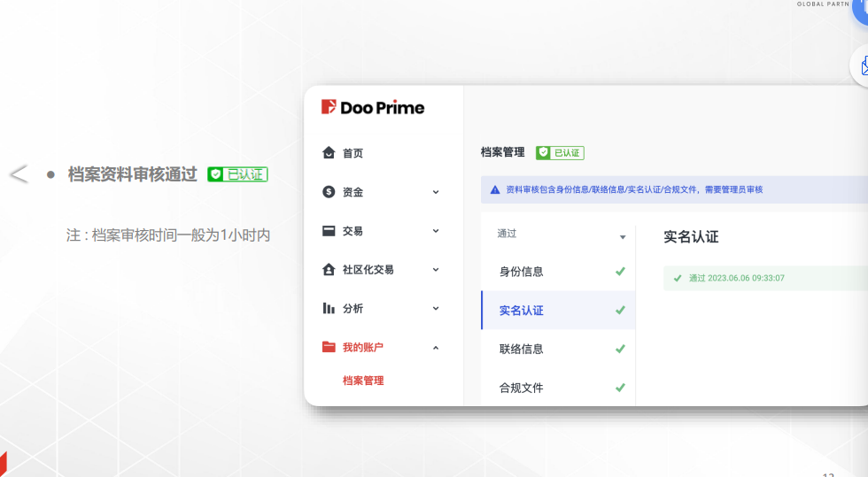
Task: Expand the 交易 submenu chevron
Action: [x=436, y=231]
